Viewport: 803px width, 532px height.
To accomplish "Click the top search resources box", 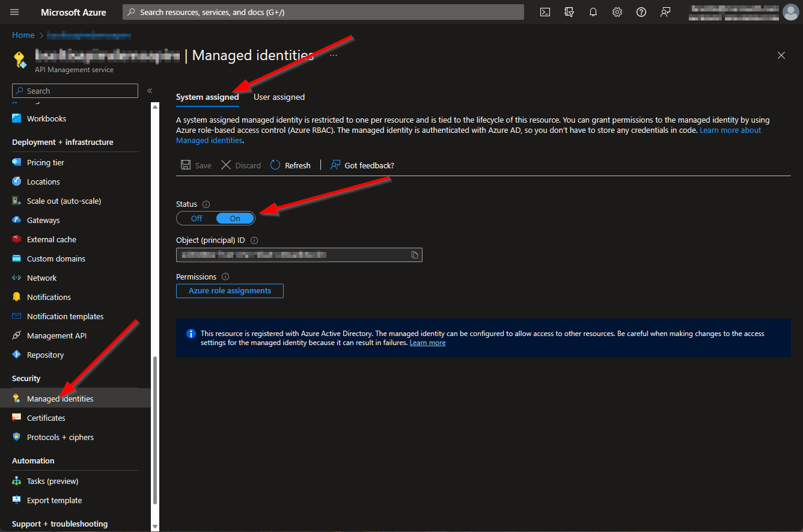I will pos(323,12).
